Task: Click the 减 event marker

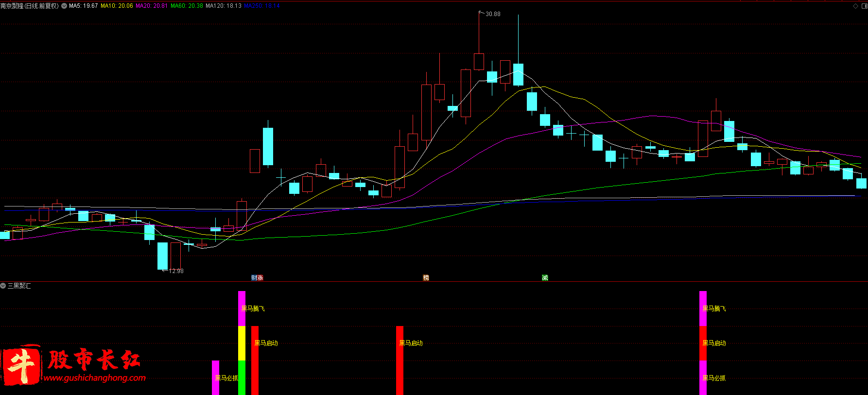Action: click(545, 278)
